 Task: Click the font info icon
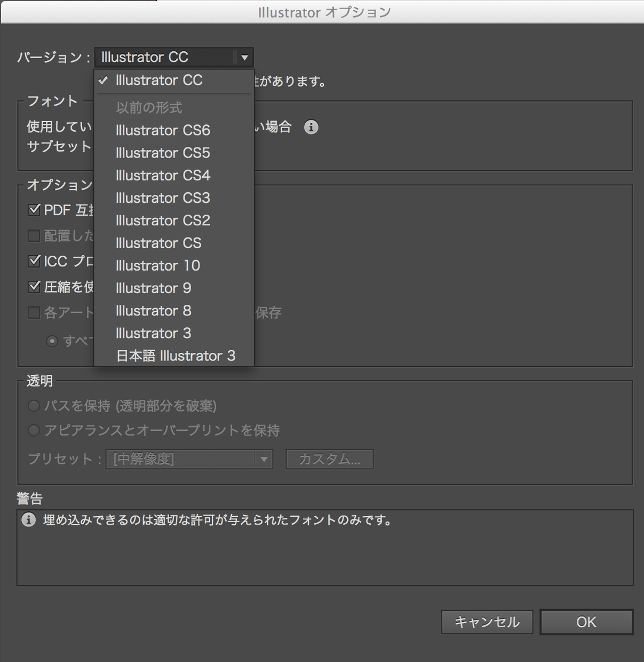click(x=311, y=127)
